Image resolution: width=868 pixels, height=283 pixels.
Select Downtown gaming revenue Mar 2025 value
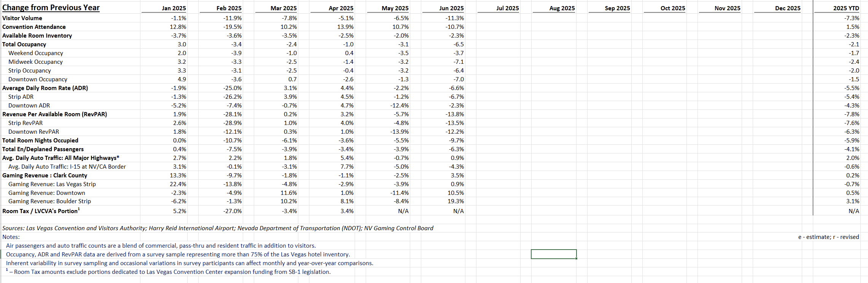[289, 193]
